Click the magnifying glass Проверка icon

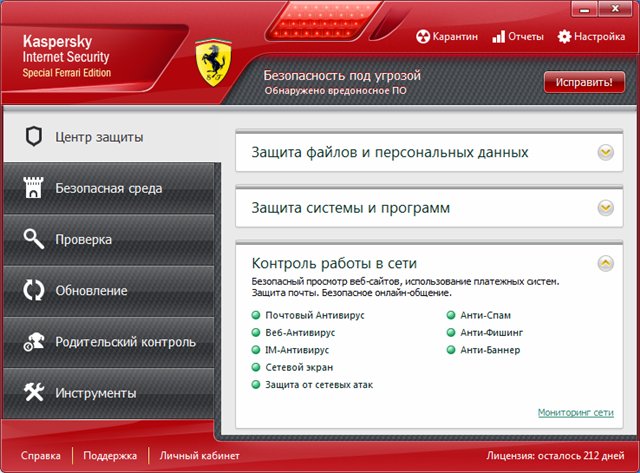(x=33, y=239)
